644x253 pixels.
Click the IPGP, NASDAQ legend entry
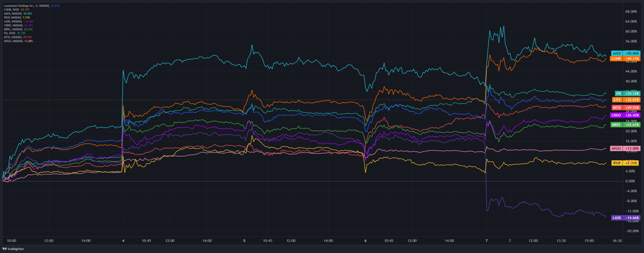[17, 18]
